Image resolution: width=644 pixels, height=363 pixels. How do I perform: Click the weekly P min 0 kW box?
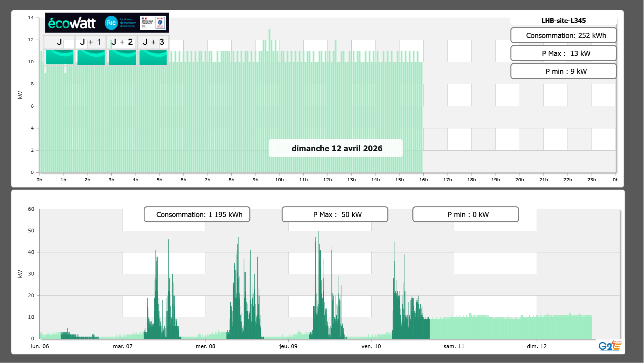(x=465, y=214)
